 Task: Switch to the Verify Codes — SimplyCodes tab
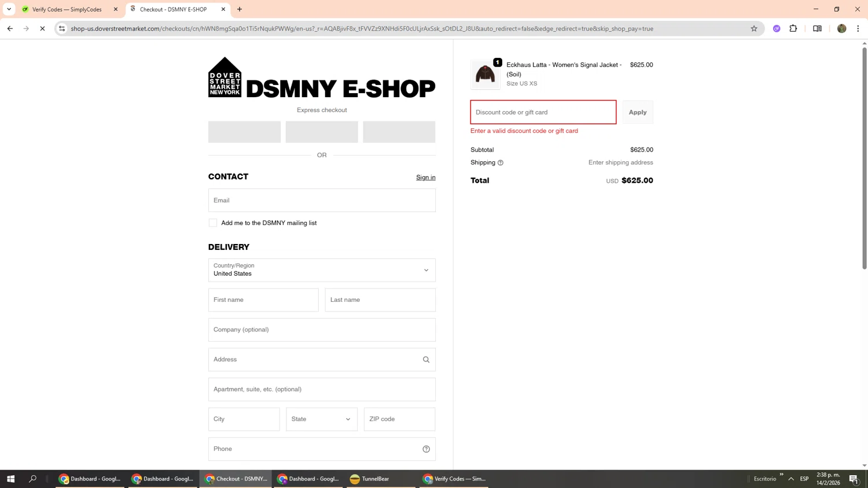pos(67,9)
